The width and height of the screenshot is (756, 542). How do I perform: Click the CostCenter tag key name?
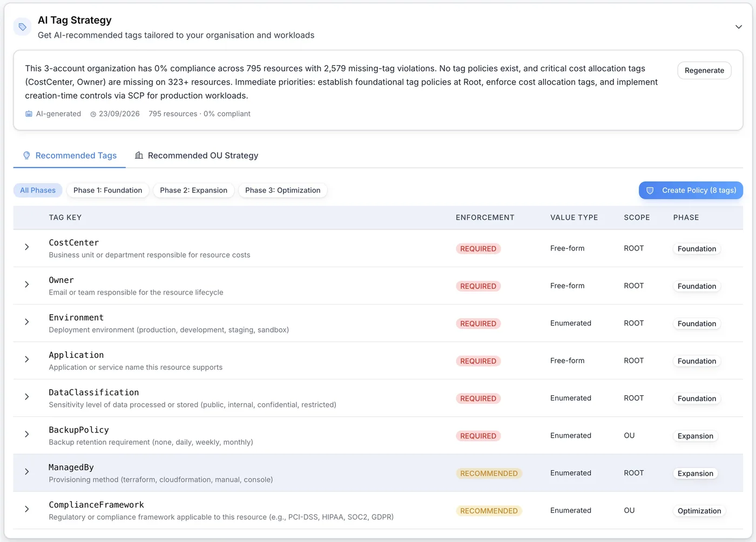(74, 243)
